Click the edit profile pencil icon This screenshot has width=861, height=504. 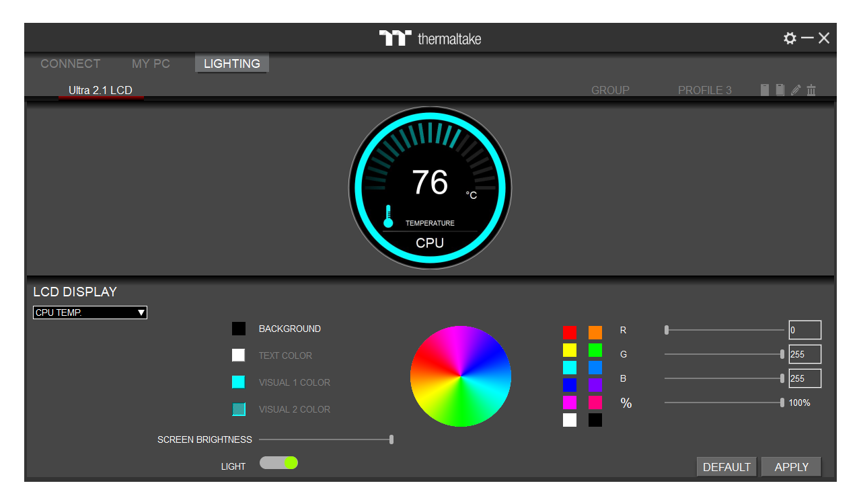pyautogui.click(x=796, y=90)
